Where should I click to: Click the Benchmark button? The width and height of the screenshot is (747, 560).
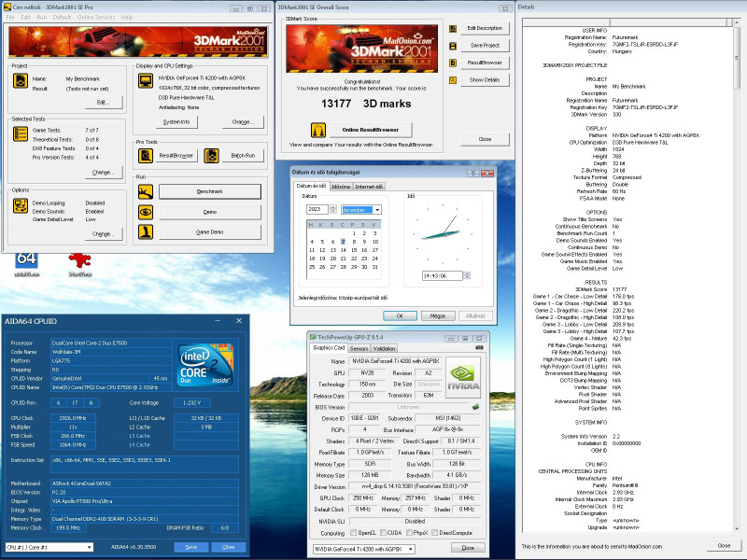(209, 191)
